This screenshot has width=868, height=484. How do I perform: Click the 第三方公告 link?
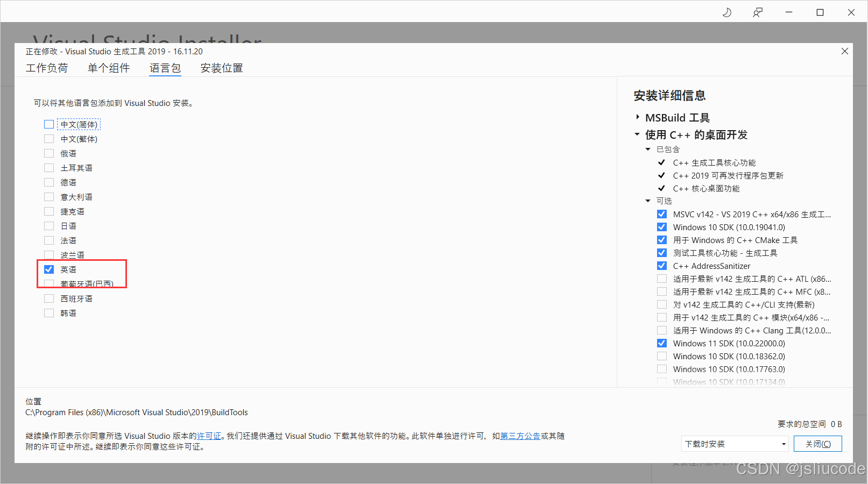[x=520, y=436]
